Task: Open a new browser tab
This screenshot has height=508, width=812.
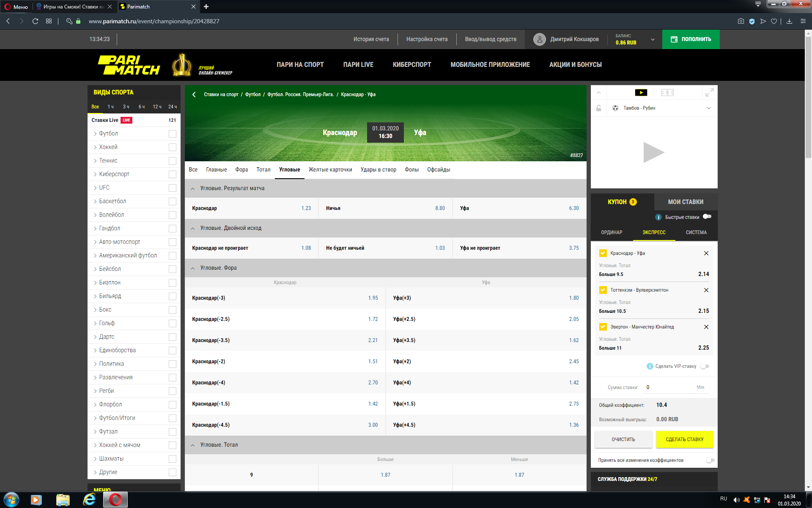Action: pos(206,7)
